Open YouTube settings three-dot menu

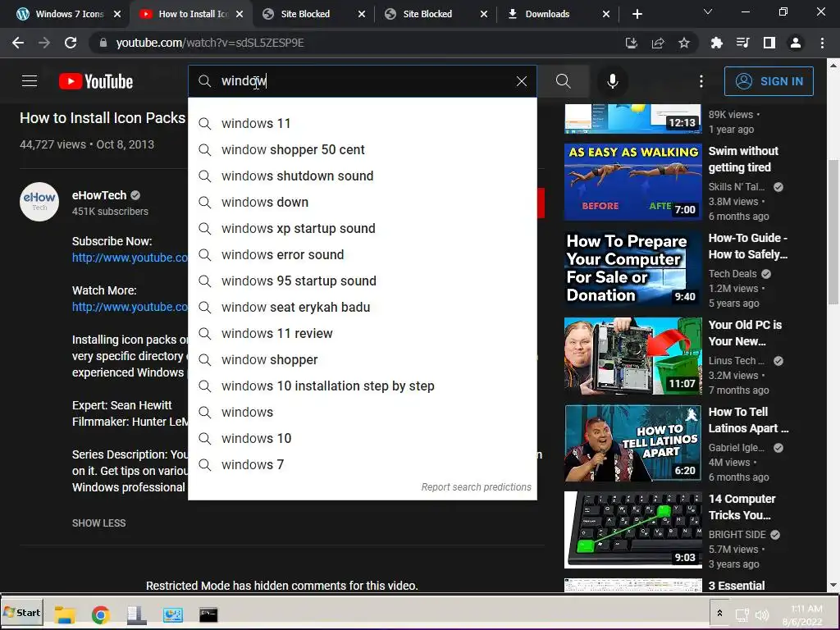[701, 81]
